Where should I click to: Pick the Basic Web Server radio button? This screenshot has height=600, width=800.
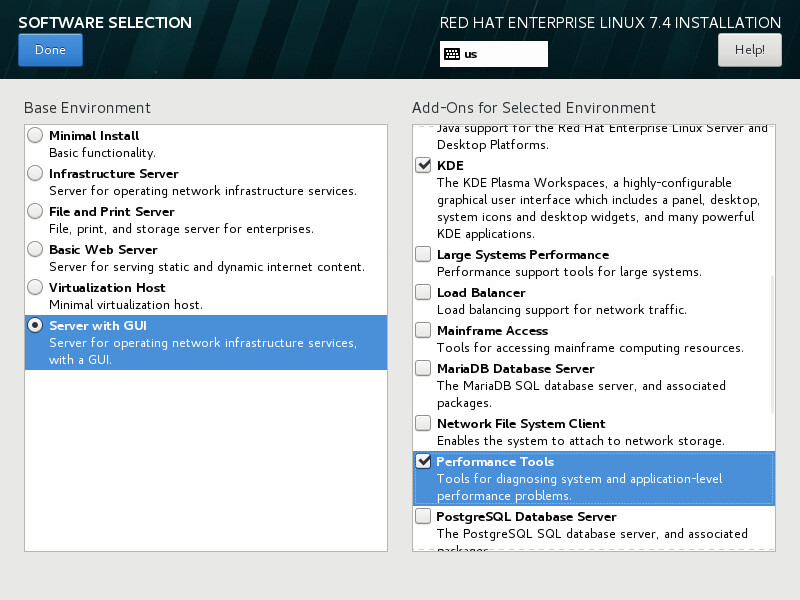click(35, 249)
